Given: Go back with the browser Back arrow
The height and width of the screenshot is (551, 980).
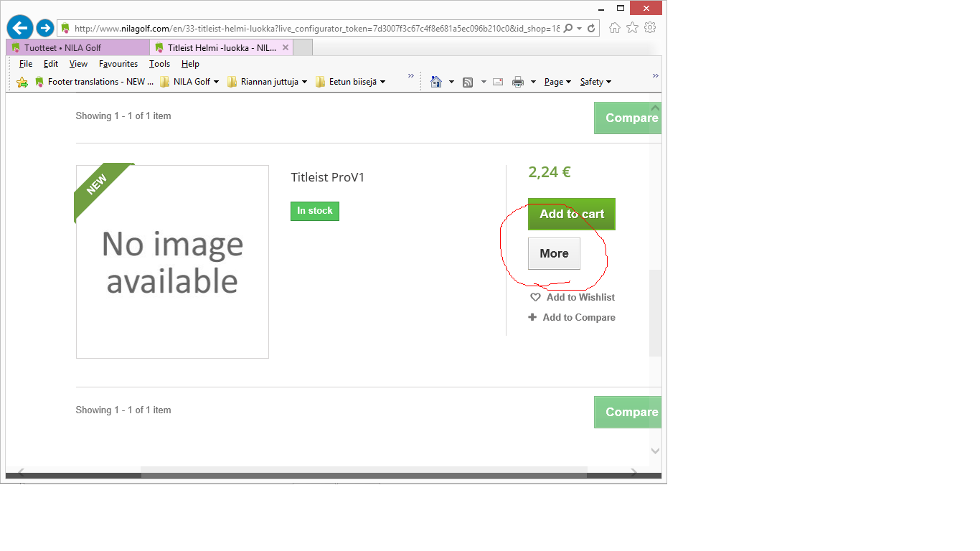Looking at the screenshot, I should (20, 28).
